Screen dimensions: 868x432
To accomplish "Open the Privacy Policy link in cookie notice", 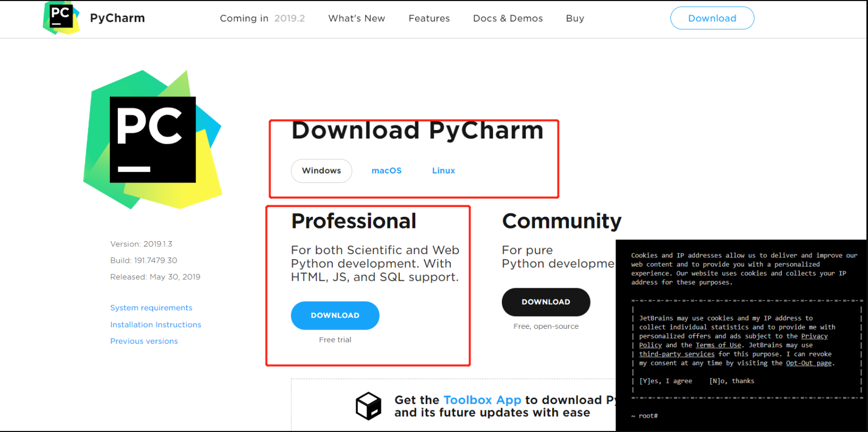I will [814, 336].
